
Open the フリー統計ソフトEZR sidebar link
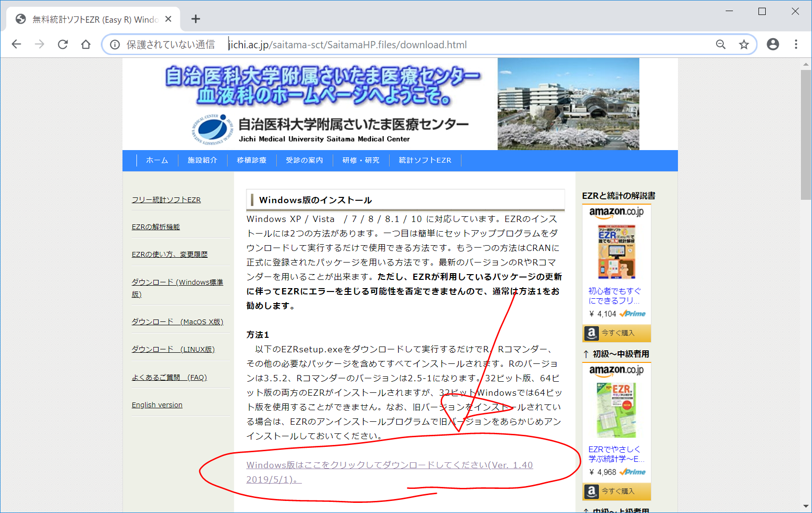pyautogui.click(x=166, y=200)
